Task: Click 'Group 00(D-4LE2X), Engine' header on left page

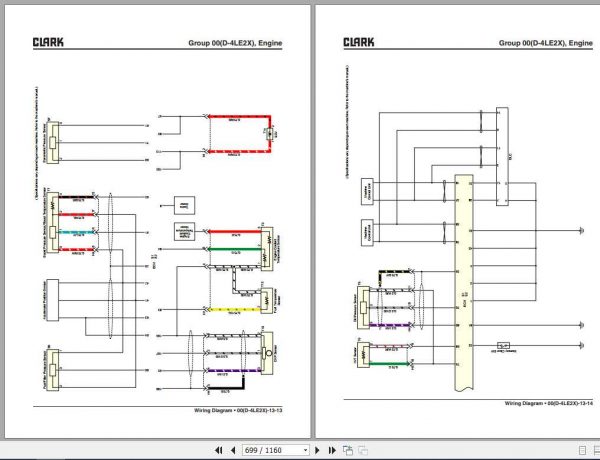Action: click(235, 43)
